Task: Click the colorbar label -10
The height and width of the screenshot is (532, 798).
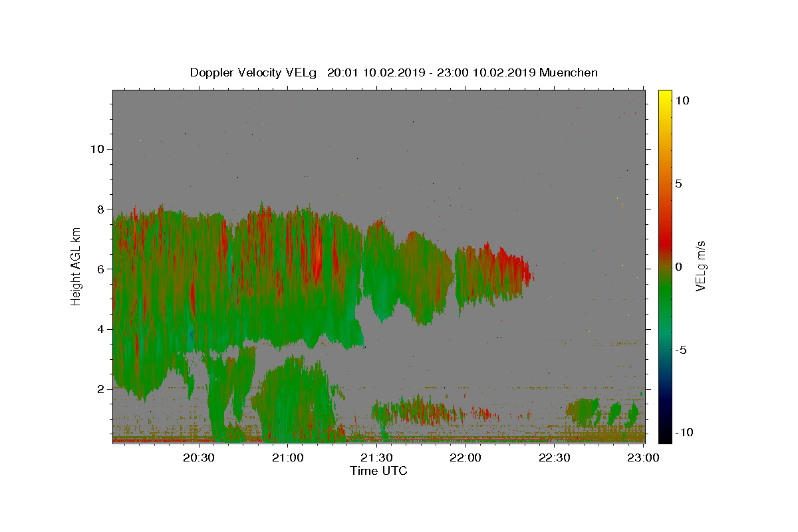Action: [x=683, y=432]
